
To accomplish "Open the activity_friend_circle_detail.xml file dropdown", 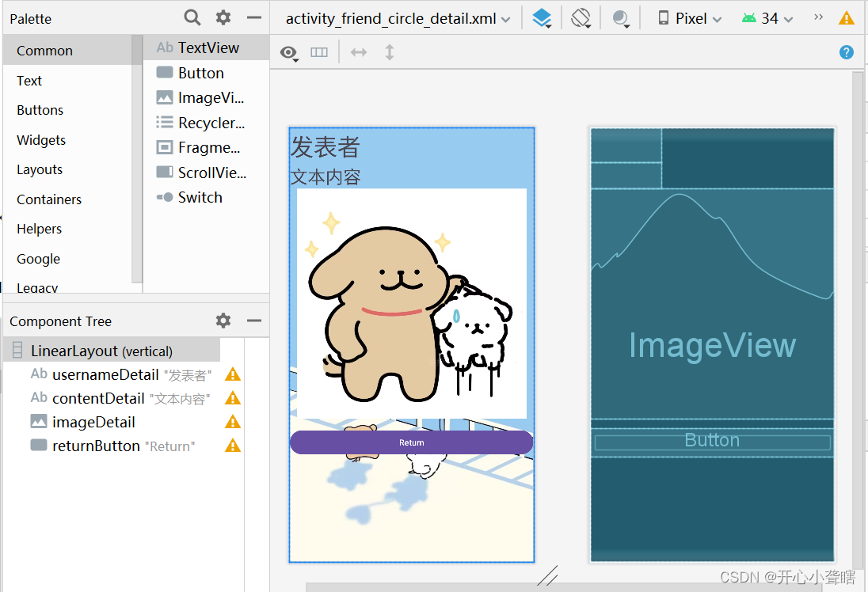I will 398,19.
